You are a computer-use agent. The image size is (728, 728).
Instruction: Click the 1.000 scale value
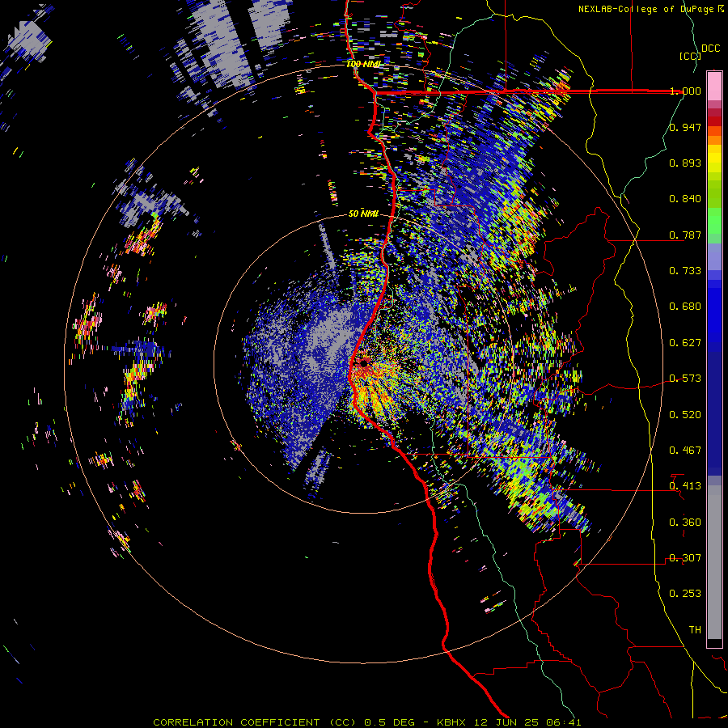point(685,91)
